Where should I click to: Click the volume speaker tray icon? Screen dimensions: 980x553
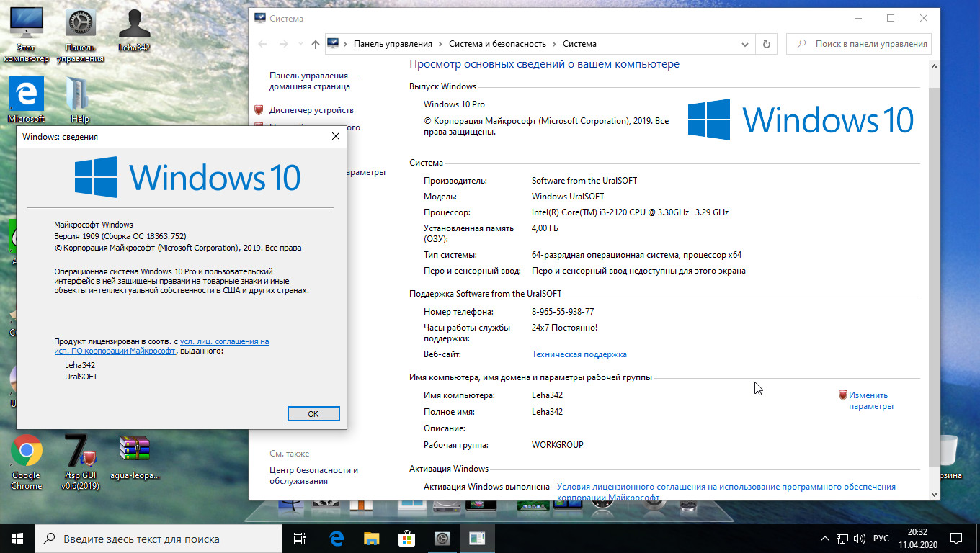click(859, 539)
